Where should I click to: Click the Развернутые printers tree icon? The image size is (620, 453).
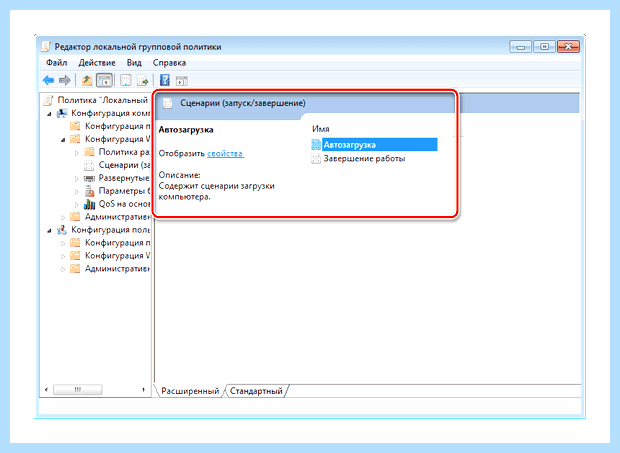[x=89, y=178]
